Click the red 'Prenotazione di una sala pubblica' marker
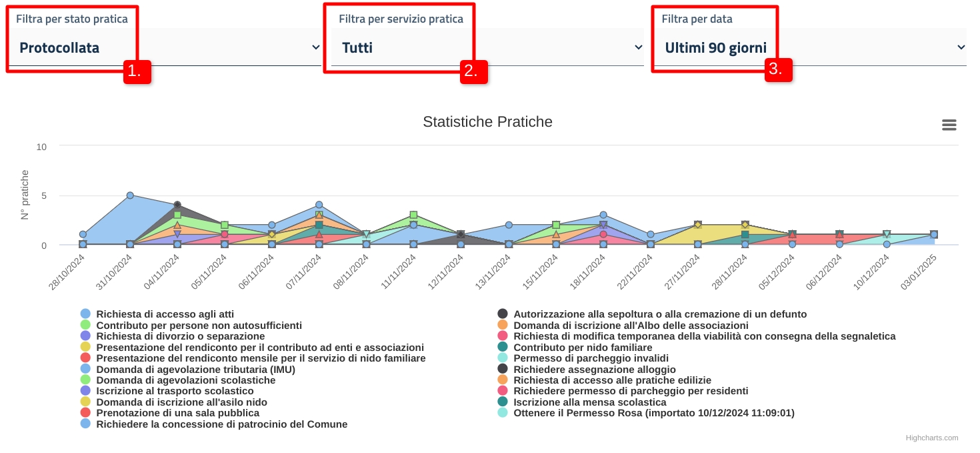 [x=85, y=413]
